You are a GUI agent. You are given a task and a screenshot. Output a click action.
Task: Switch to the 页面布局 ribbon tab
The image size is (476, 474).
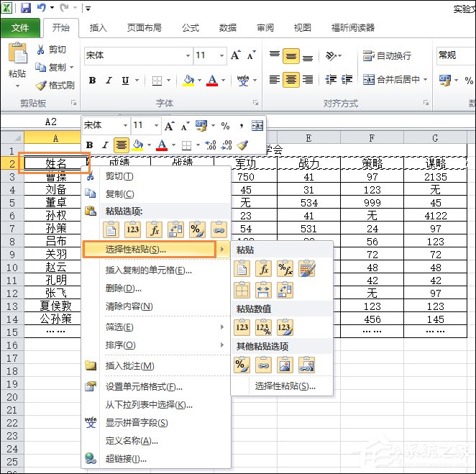(x=144, y=28)
